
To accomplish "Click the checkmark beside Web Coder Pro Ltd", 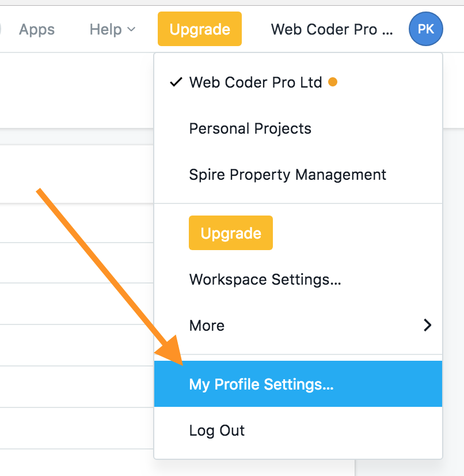I will point(176,82).
